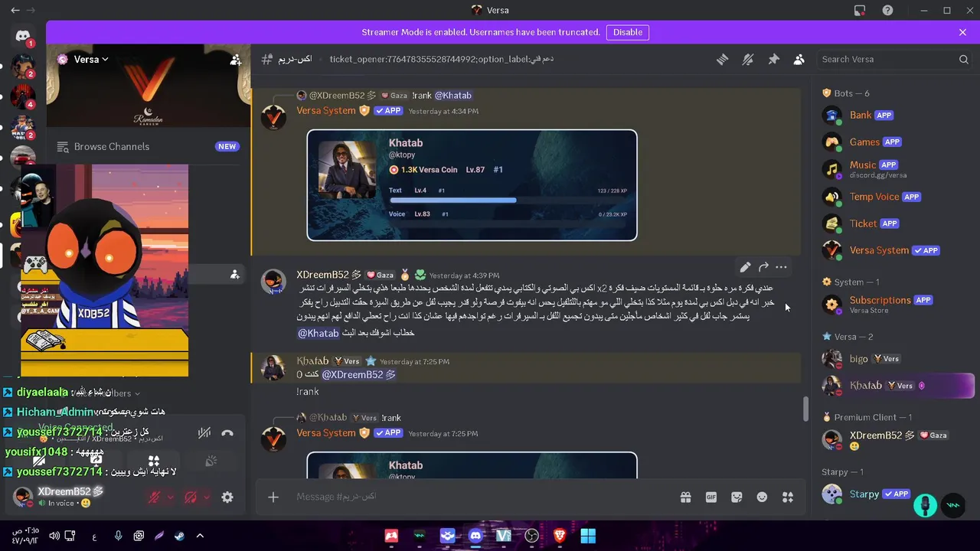The height and width of the screenshot is (551, 980).
Task: Open the attachment plus button
Action: point(273,497)
